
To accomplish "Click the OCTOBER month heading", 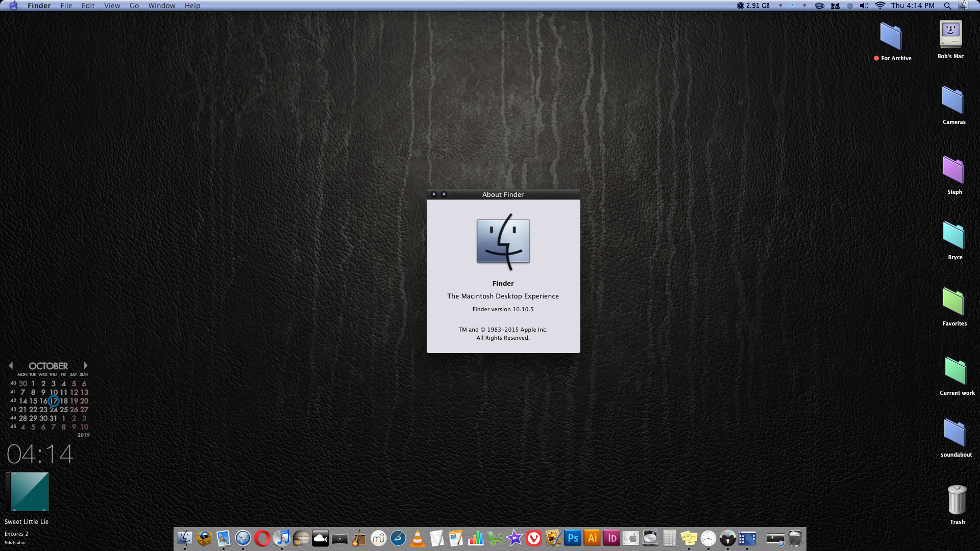I will 48,366.
